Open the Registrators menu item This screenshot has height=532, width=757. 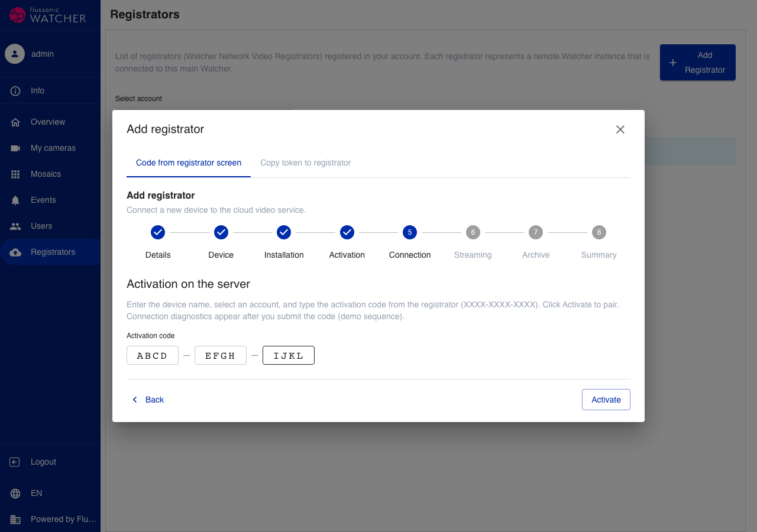(50, 252)
